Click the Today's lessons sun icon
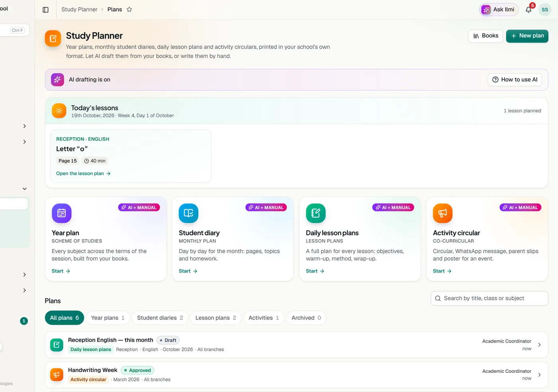 point(59,111)
